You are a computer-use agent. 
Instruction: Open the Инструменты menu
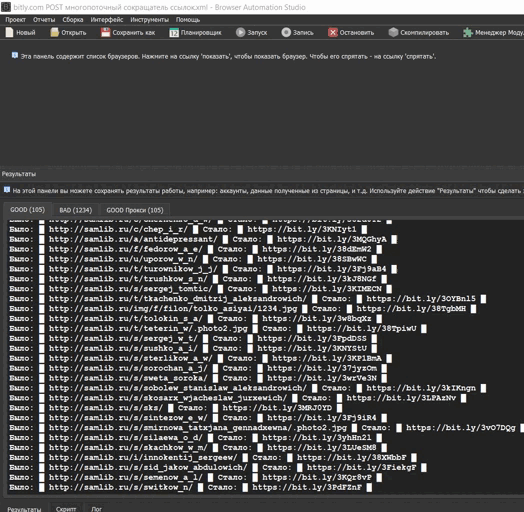[150, 20]
